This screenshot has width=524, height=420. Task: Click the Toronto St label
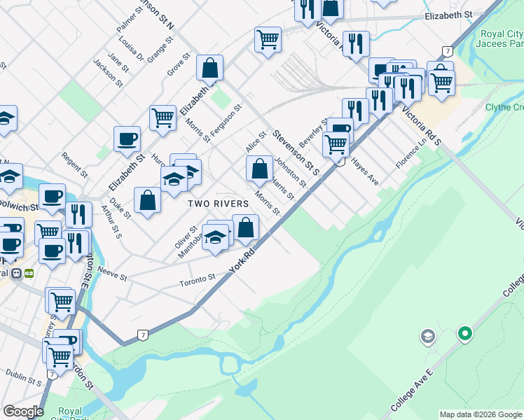tap(198, 281)
